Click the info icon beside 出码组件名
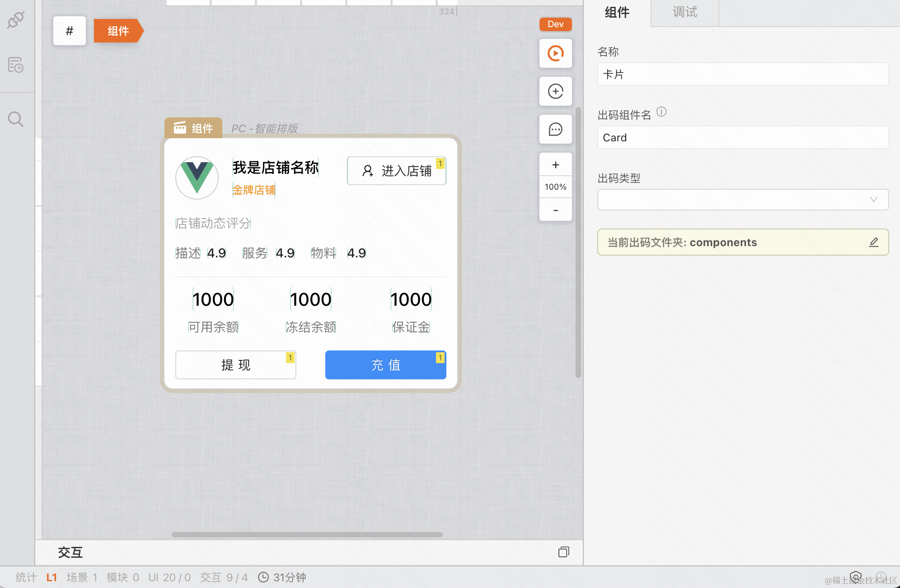900x588 pixels. coord(661,112)
